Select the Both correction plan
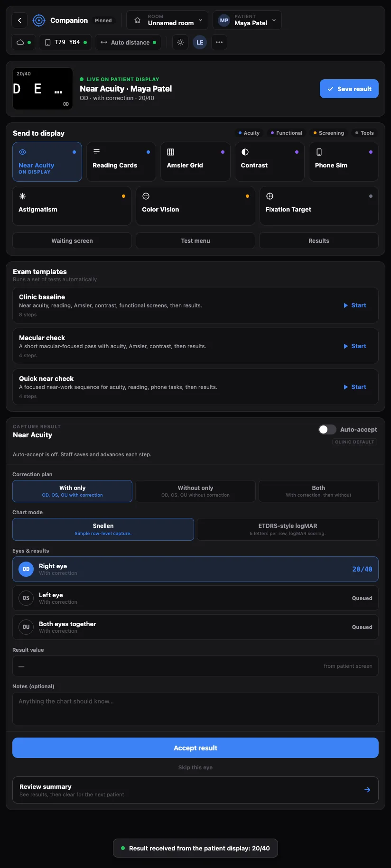Viewport: 391px width, 868px height. [318, 491]
